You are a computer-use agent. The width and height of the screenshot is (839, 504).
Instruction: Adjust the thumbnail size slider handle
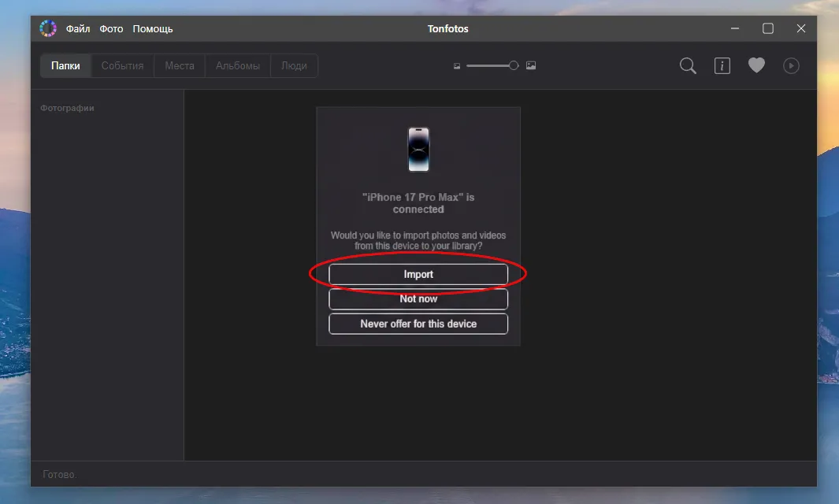(514, 65)
